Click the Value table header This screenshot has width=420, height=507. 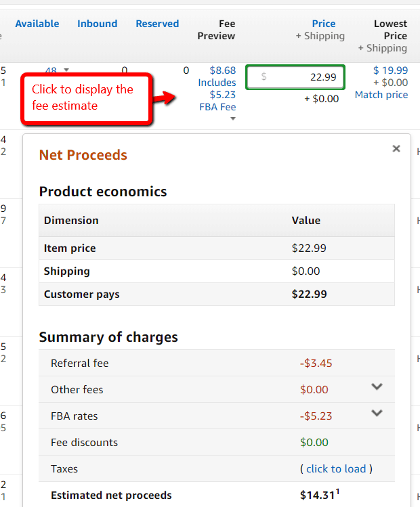click(306, 221)
